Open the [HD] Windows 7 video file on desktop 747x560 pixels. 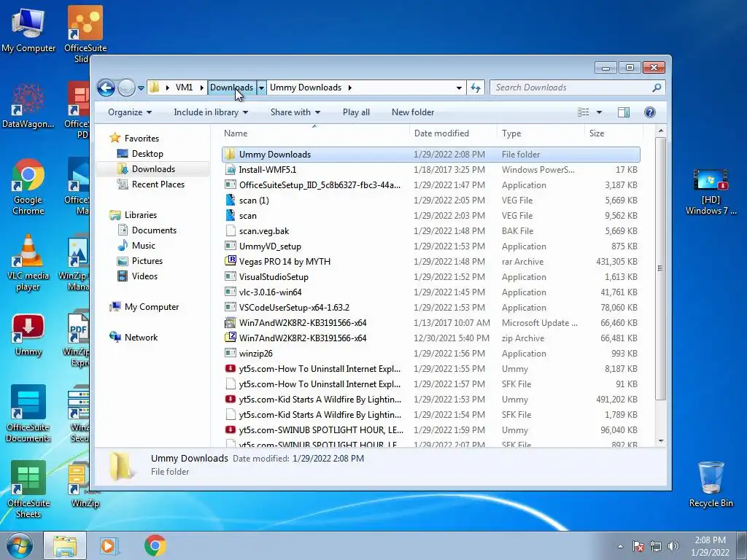click(x=711, y=192)
